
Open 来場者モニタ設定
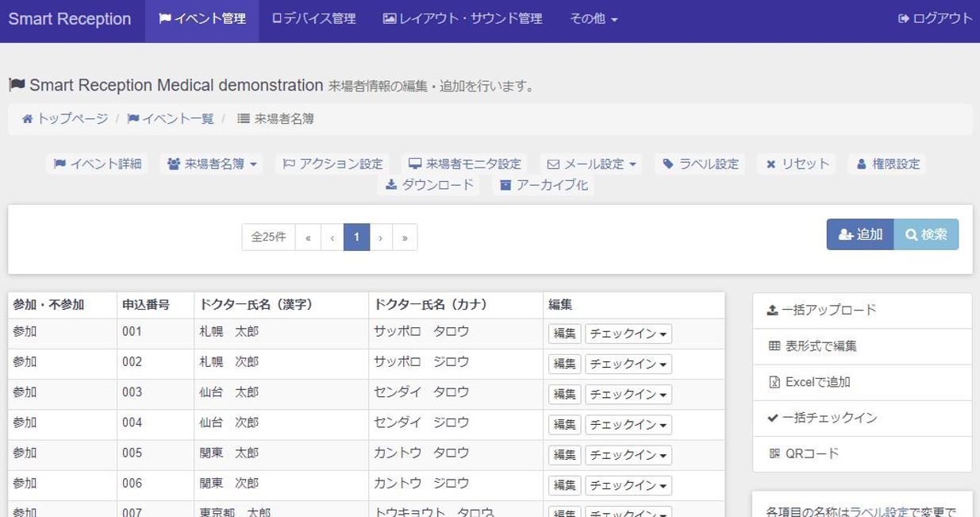tap(465, 164)
